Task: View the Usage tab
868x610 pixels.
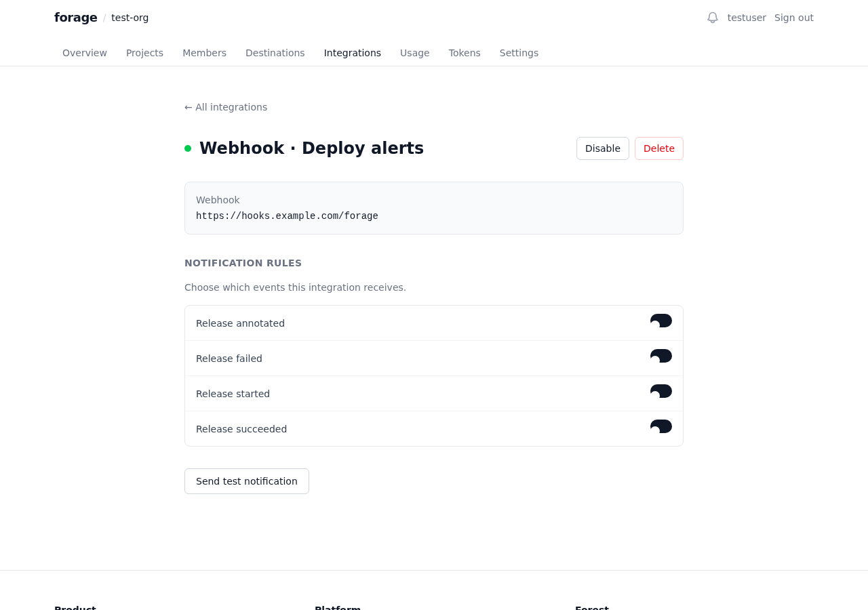Action: (414, 53)
